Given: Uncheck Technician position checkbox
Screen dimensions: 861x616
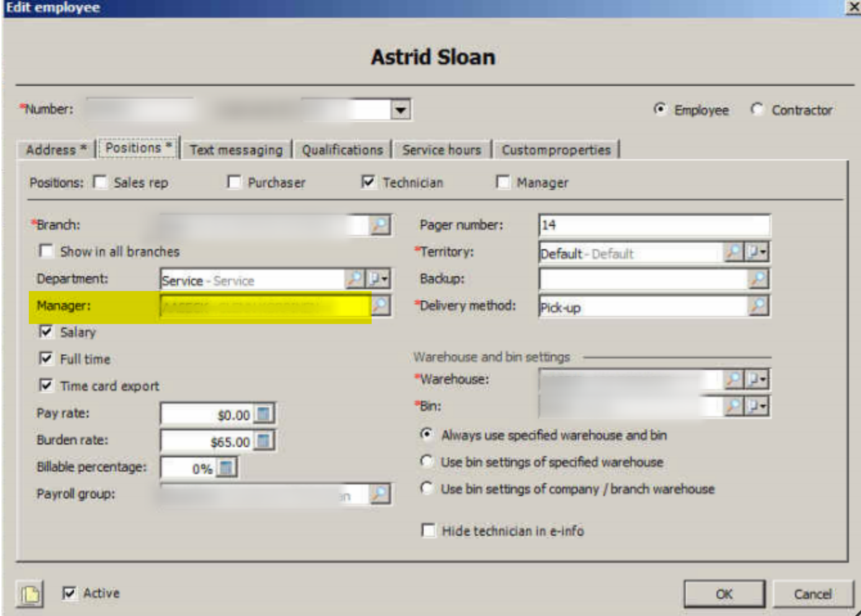Looking at the screenshot, I should point(368,182).
